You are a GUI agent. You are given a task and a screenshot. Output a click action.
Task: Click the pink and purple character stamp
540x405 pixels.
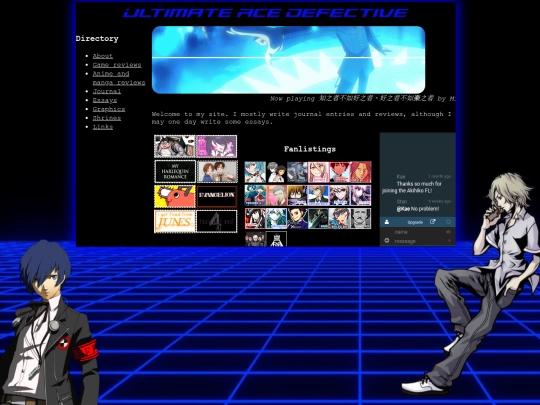point(217,146)
